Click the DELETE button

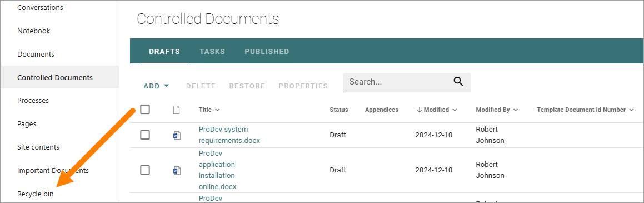click(x=201, y=86)
